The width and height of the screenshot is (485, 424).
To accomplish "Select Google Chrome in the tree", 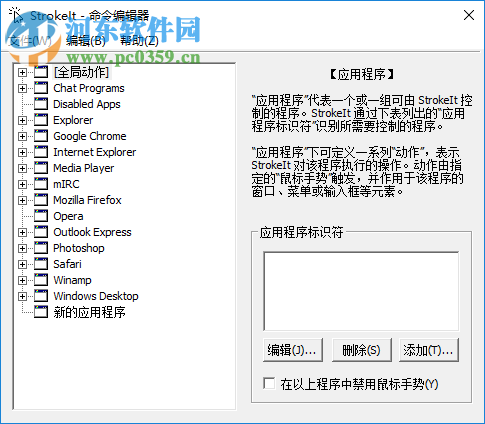I will (90, 136).
